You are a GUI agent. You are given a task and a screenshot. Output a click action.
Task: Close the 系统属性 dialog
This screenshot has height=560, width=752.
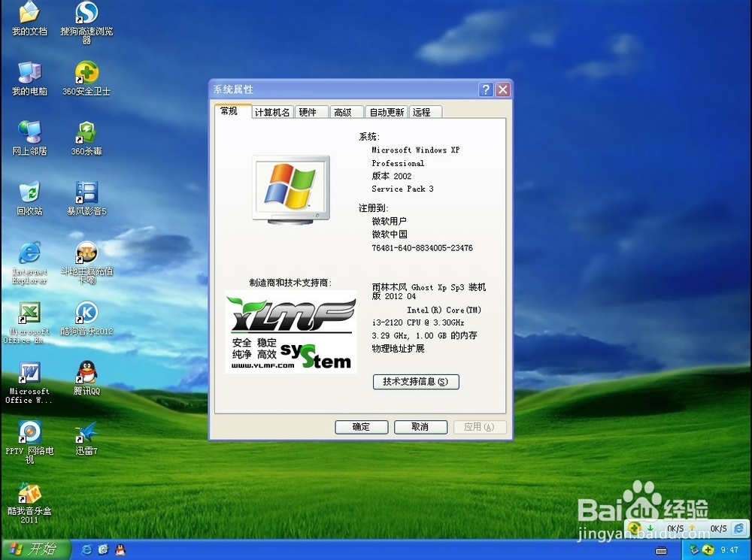pos(502,89)
